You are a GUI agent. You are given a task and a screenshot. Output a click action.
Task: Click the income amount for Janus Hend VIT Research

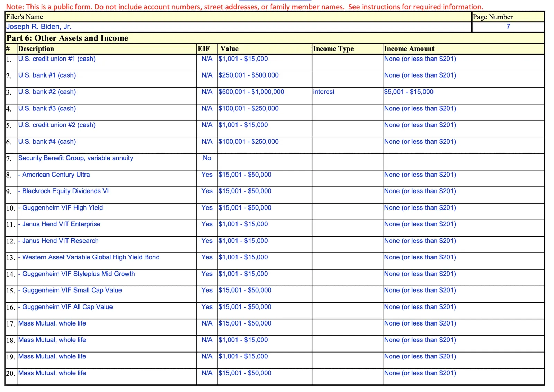click(x=420, y=241)
